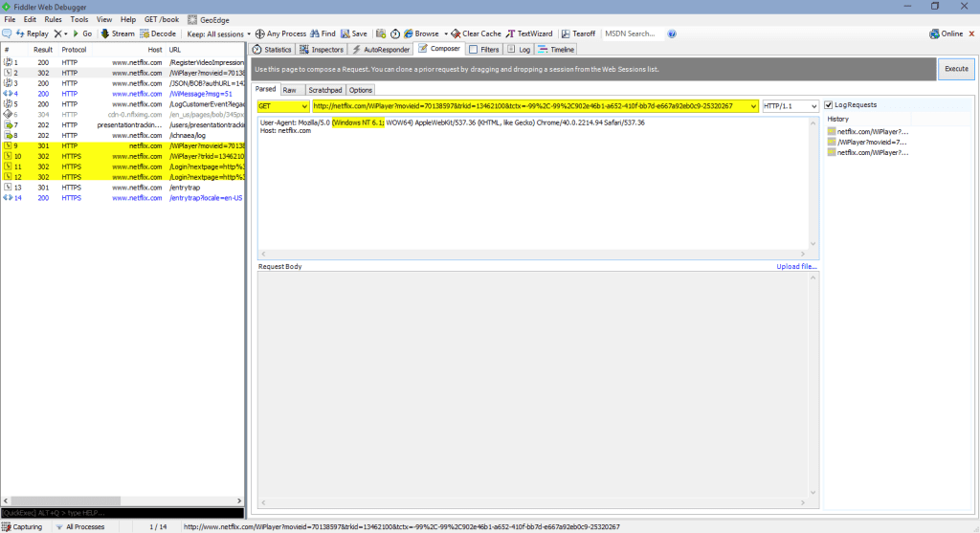
Task: Toggle the Filters tab checkbox
Action: [473, 50]
